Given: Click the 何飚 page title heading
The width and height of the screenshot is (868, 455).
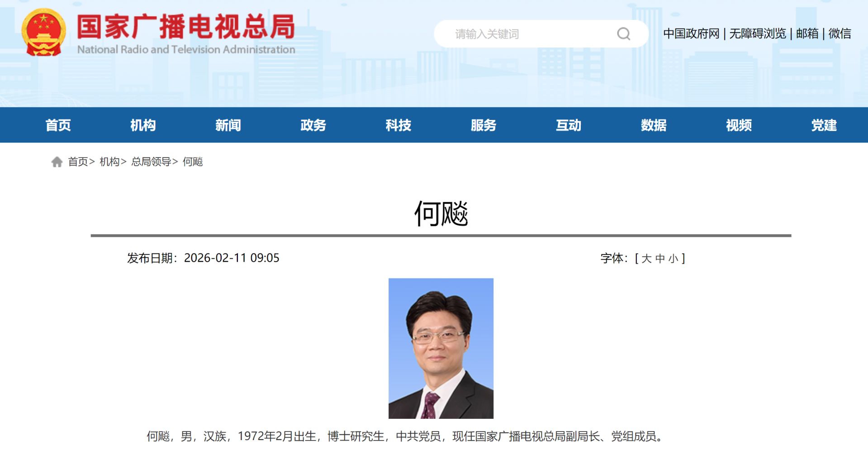Looking at the screenshot, I should pyautogui.click(x=441, y=213).
